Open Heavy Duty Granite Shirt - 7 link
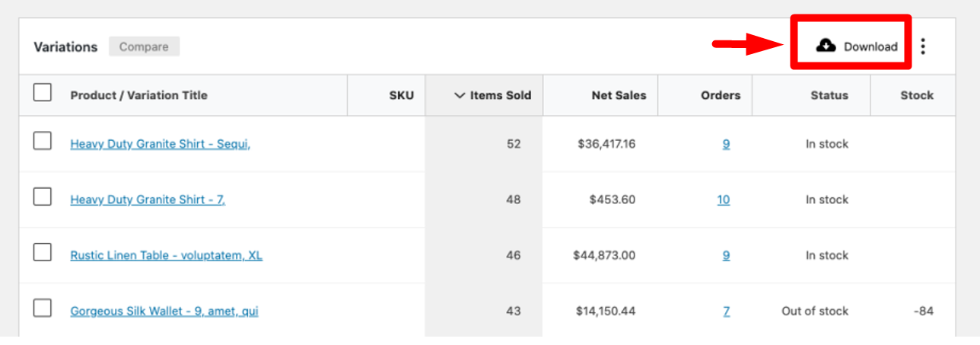 pos(148,200)
